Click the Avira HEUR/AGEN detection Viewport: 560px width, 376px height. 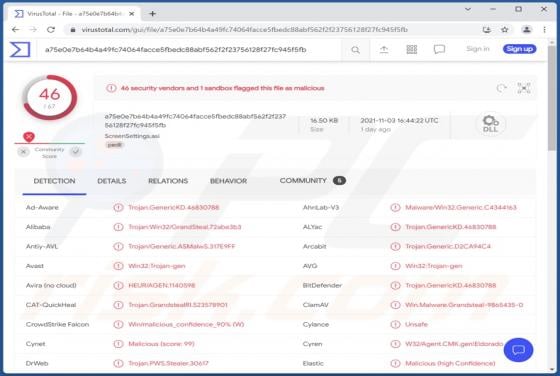pos(162,285)
